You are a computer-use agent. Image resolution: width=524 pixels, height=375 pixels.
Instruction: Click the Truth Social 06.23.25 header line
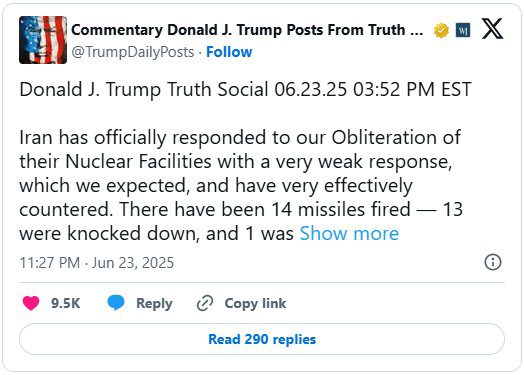pyautogui.click(x=245, y=90)
